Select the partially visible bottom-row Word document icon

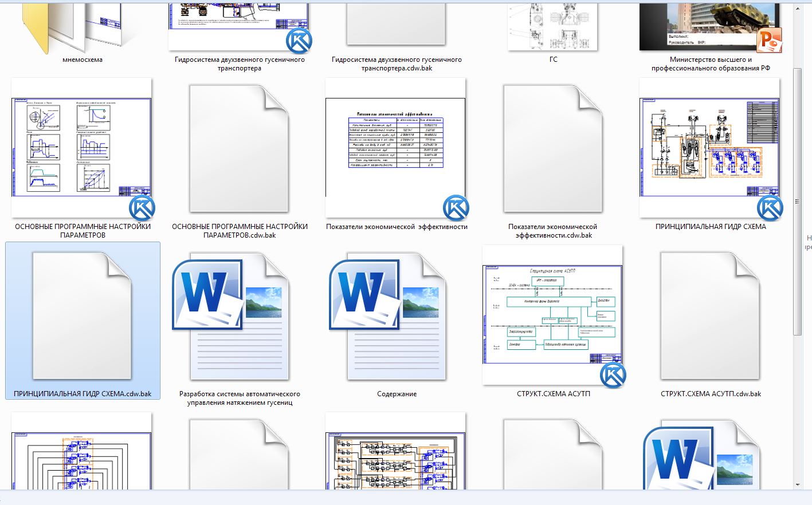(x=701, y=455)
